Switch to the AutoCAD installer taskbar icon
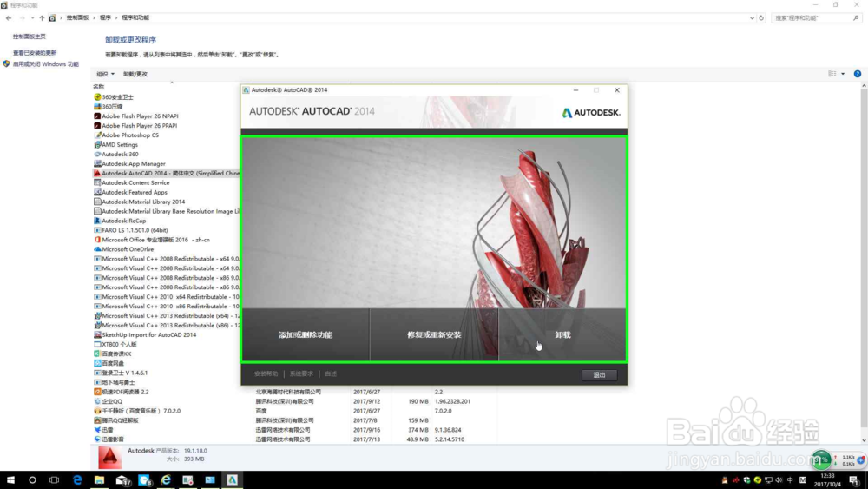This screenshot has width=868, height=489. 232,479
